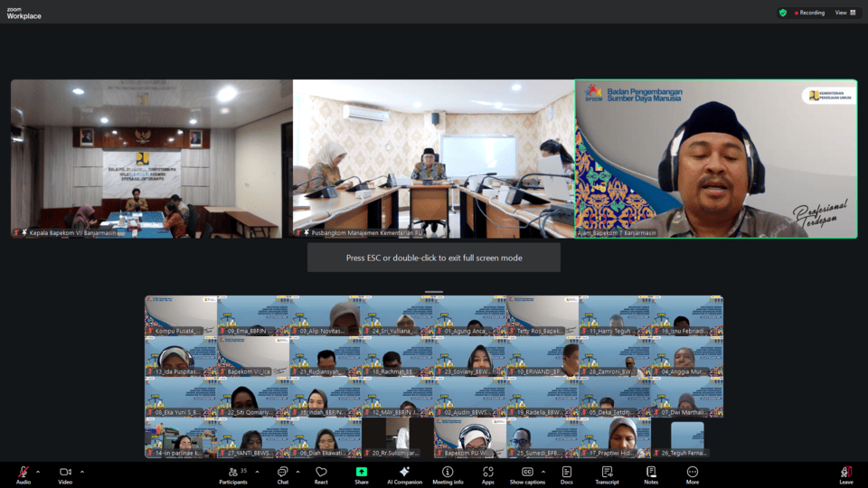The width and height of the screenshot is (868, 488).
Task: Unmute the microphone with the Audio button
Action: [x=23, y=474]
